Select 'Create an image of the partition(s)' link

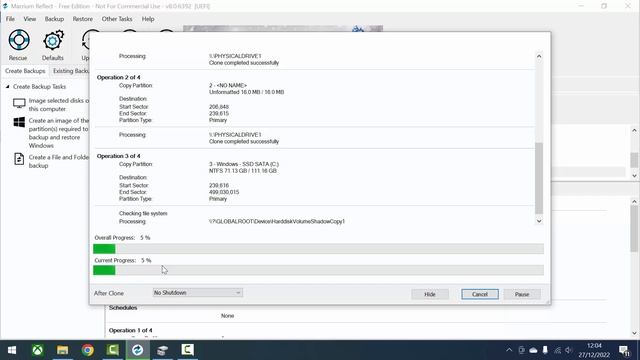point(58,133)
